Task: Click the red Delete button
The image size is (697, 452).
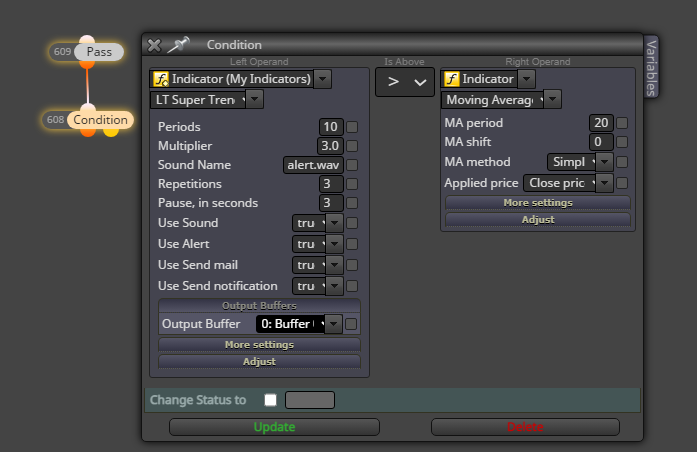Action: [525, 427]
